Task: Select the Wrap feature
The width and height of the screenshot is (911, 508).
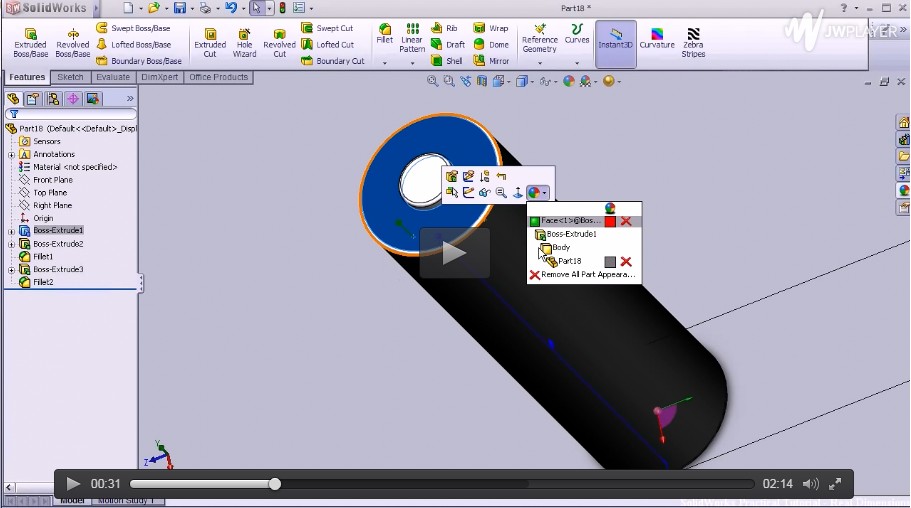Action: (491, 28)
